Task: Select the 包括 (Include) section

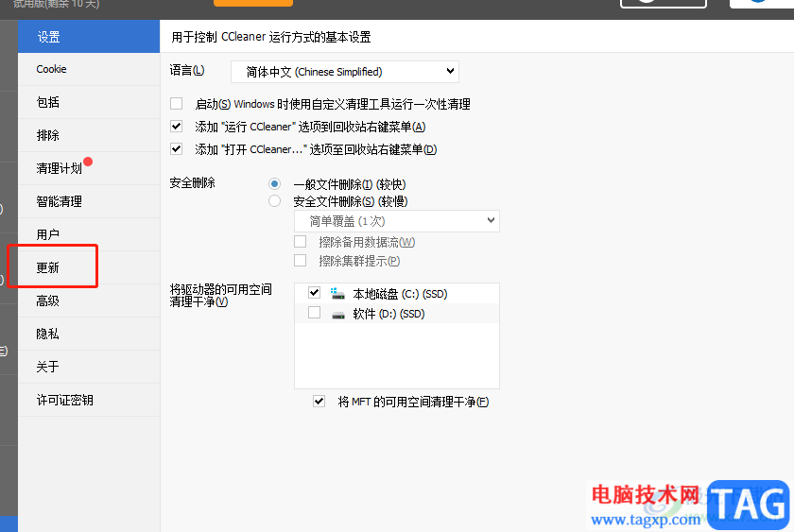Action: click(x=89, y=102)
